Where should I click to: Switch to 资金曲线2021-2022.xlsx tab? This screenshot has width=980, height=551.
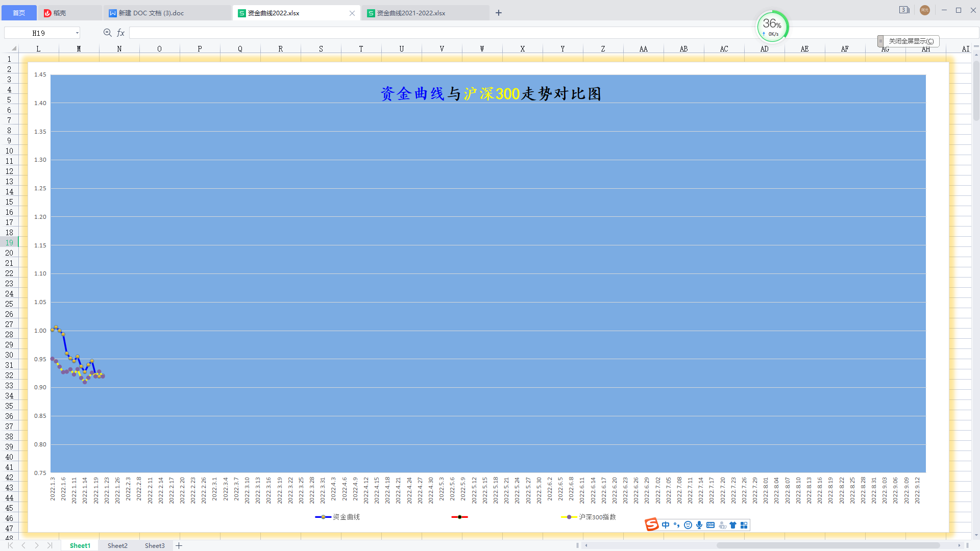click(x=411, y=13)
